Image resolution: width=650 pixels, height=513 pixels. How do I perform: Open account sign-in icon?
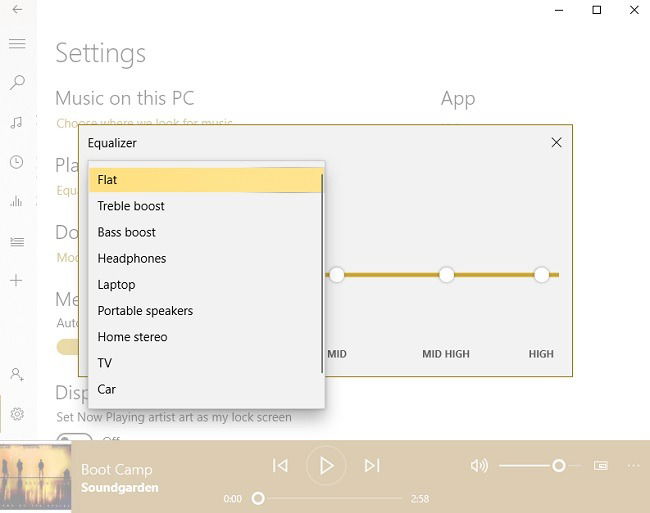pyautogui.click(x=17, y=375)
